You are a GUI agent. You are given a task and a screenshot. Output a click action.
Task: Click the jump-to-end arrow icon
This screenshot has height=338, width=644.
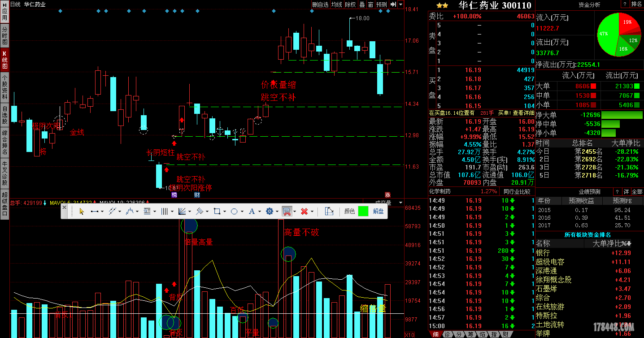coord(393,4)
